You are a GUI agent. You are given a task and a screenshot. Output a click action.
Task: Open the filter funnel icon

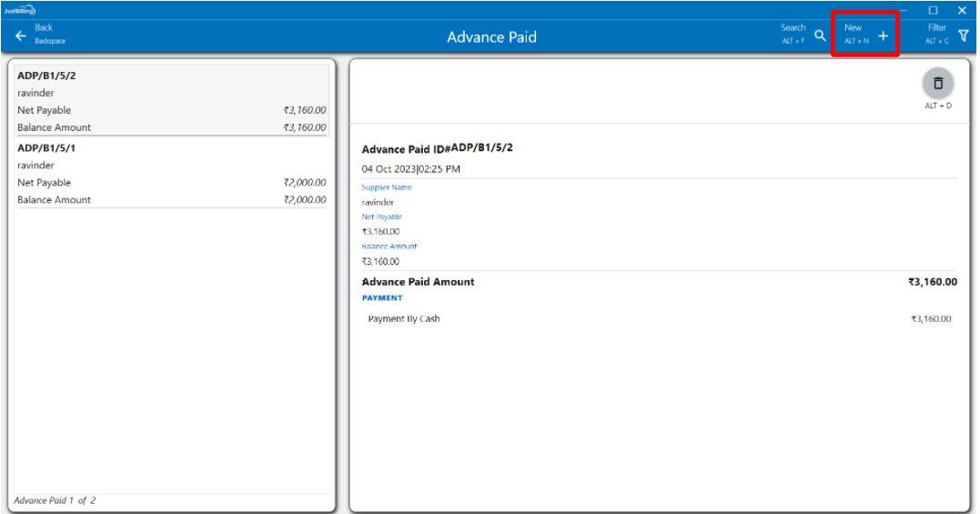click(x=963, y=35)
